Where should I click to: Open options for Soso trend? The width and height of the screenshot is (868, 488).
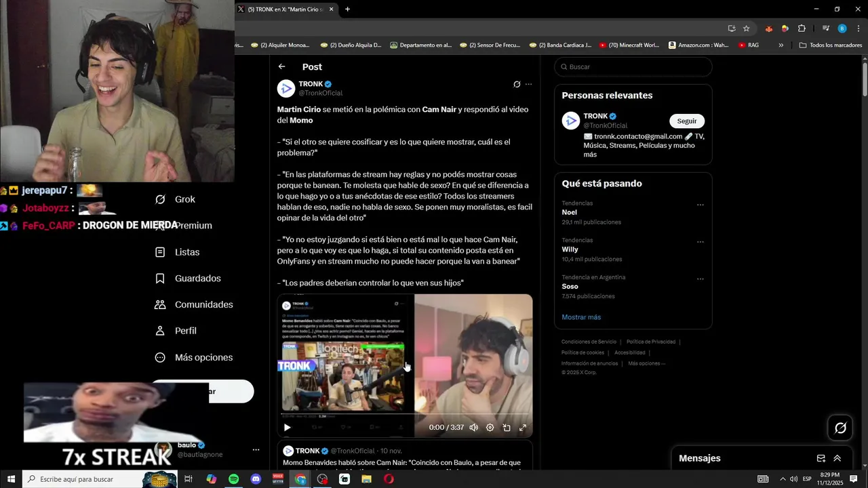tap(701, 279)
